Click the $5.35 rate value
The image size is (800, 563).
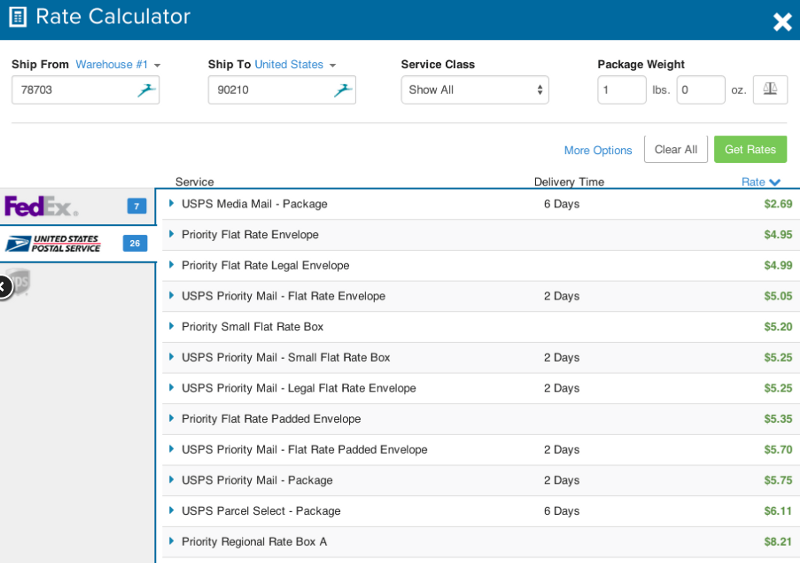778,419
